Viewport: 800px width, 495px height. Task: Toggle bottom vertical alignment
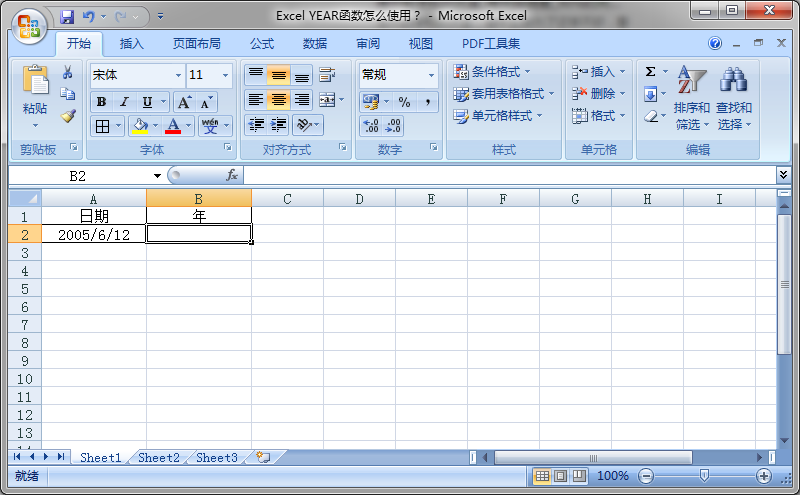[302, 75]
